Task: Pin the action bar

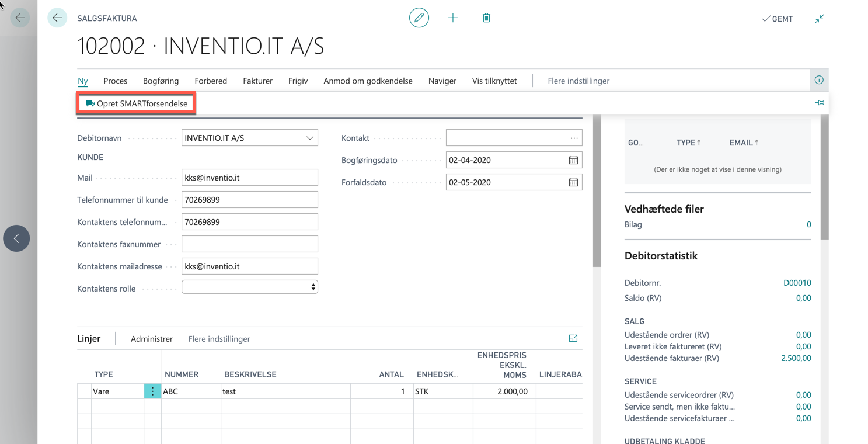Action: 820,103
